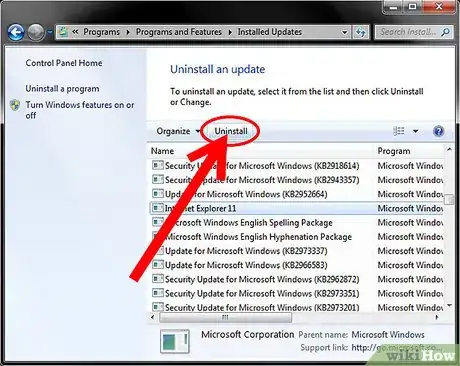Sort by the Name column header
Viewport: 460px width, 366px height.
[x=261, y=151]
